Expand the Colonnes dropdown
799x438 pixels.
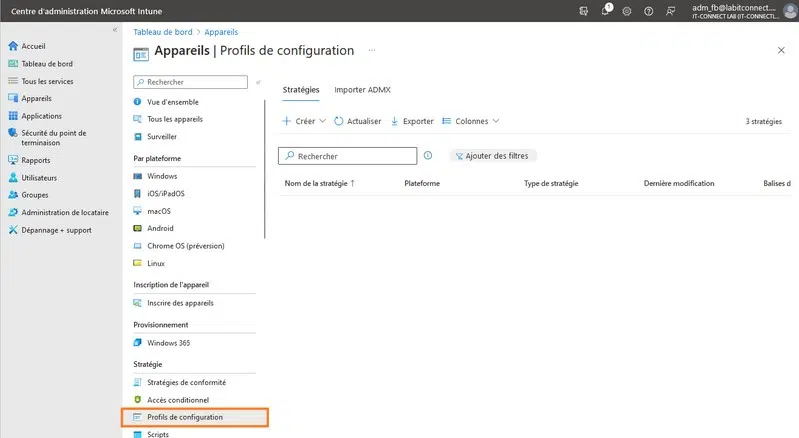pos(470,121)
